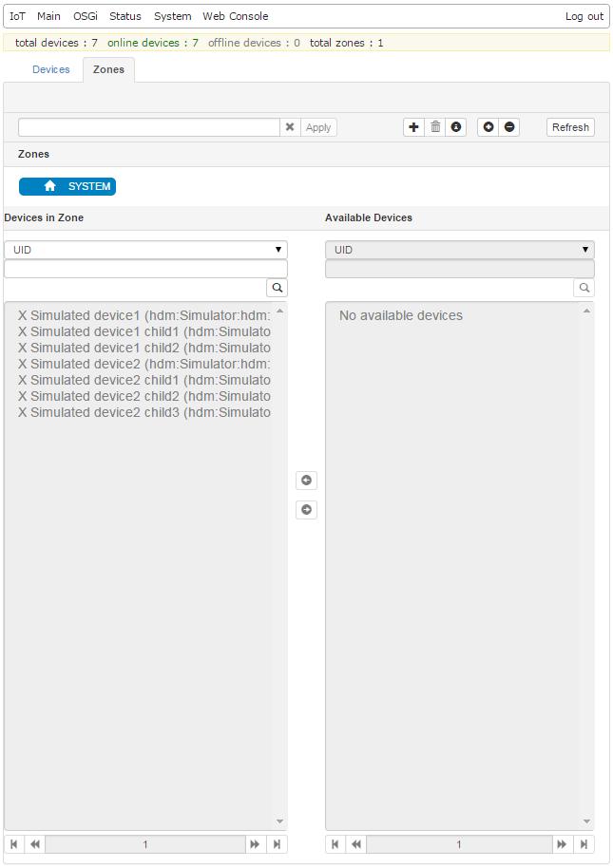Open the UID dropdown under Available Devices
Screen dimensions: 613x868
click(x=460, y=250)
